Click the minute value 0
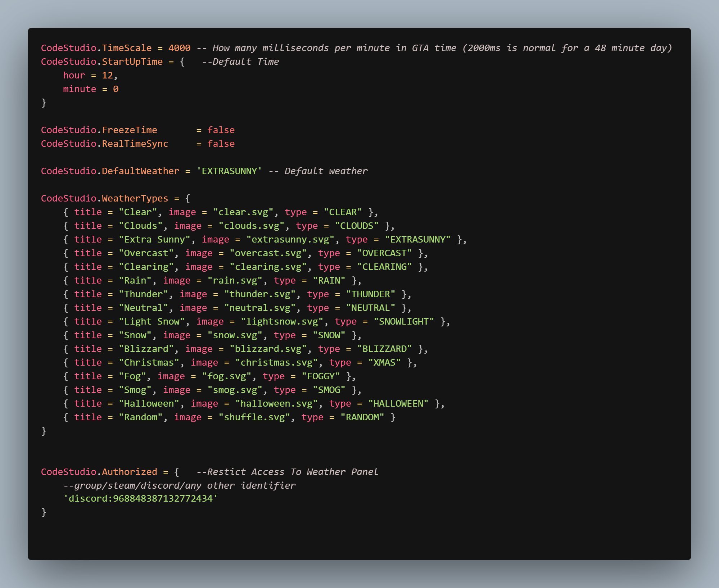This screenshot has height=588, width=719. pyautogui.click(x=116, y=89)
